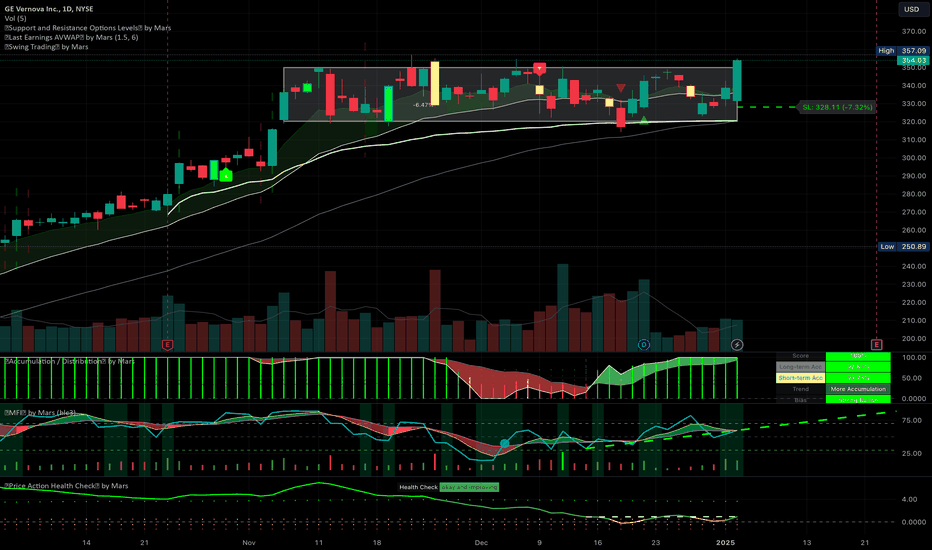Select Price Action Health Check legend

[x=66, y=486]
